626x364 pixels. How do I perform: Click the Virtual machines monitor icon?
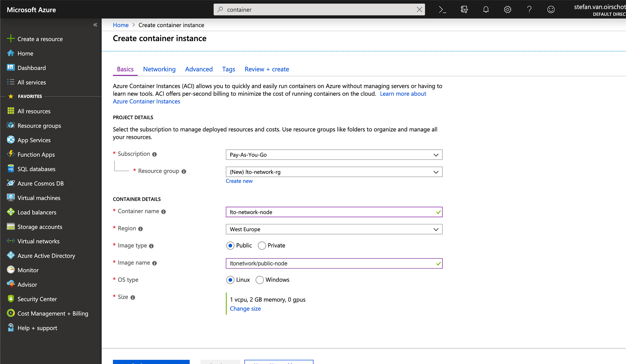pos(11,198)
